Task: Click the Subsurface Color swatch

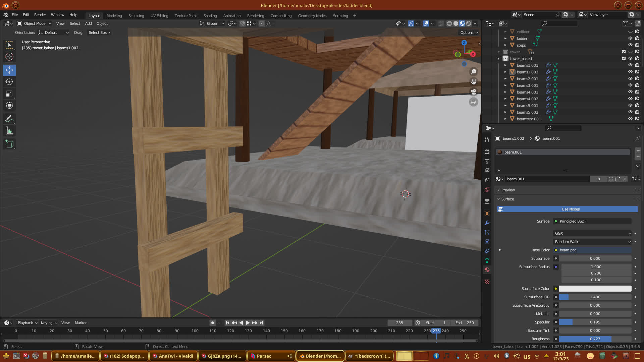Action: coord(595,289)
